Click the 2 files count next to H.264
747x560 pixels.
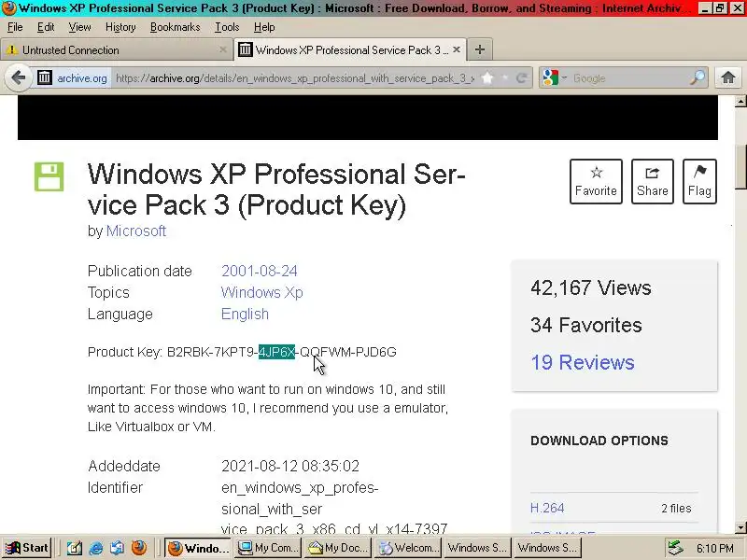point(676,509)
